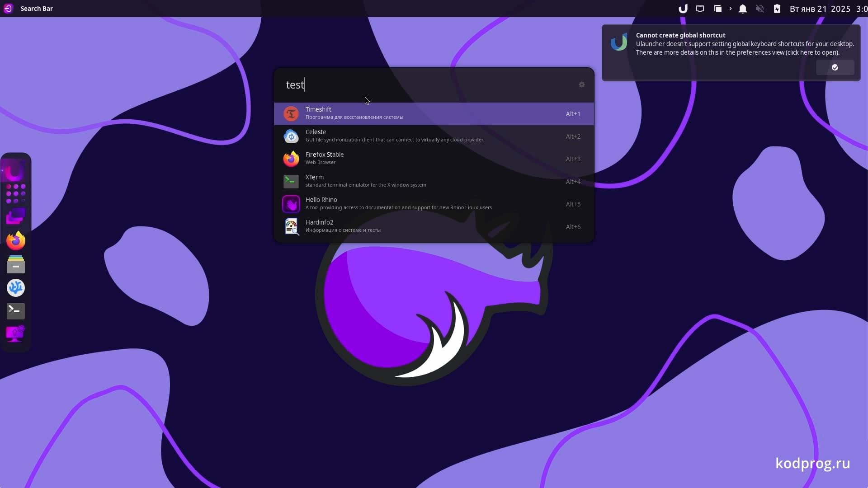Open the Hello Rhino result

(x=434, y=204)
